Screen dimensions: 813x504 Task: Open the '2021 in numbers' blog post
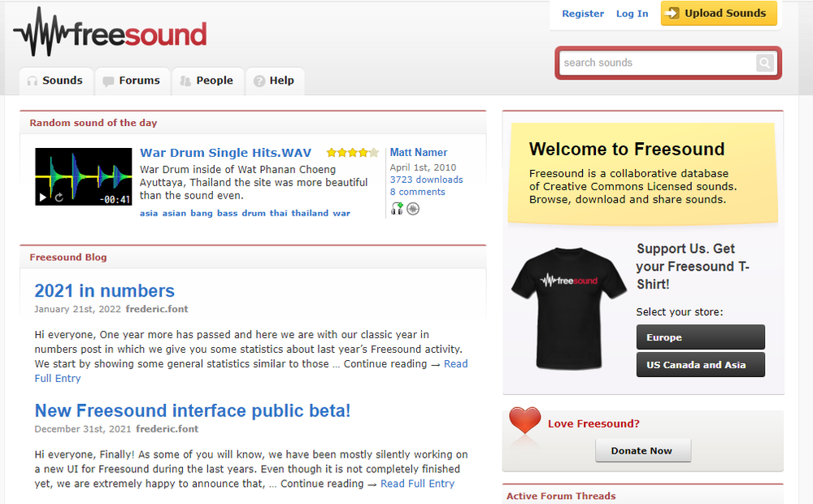pyautogui.click(x=104, y=291)
